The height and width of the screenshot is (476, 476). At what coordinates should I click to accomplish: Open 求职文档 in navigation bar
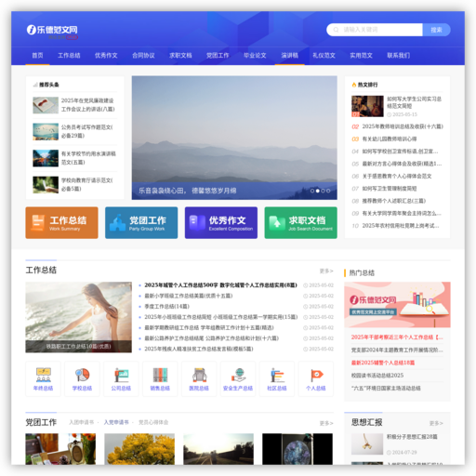coord(180,56)
